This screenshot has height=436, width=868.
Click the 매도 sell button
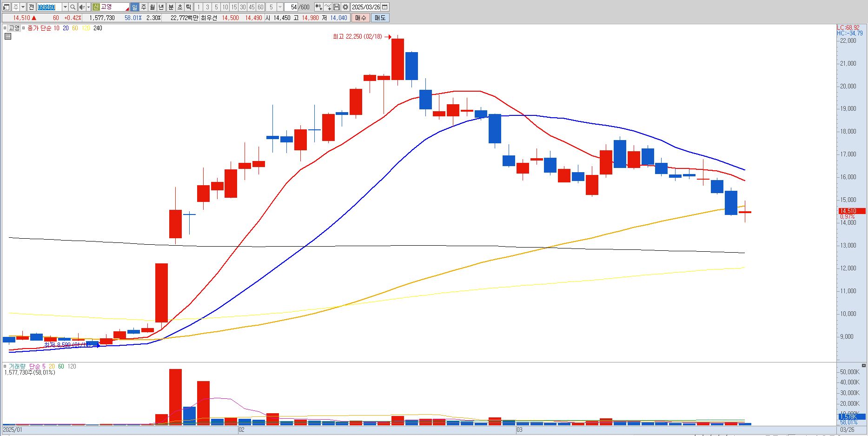click(x=380, y=18)
